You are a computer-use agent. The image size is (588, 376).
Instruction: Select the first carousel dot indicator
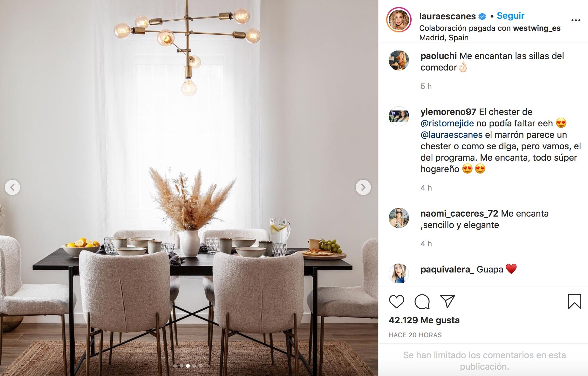175,366
